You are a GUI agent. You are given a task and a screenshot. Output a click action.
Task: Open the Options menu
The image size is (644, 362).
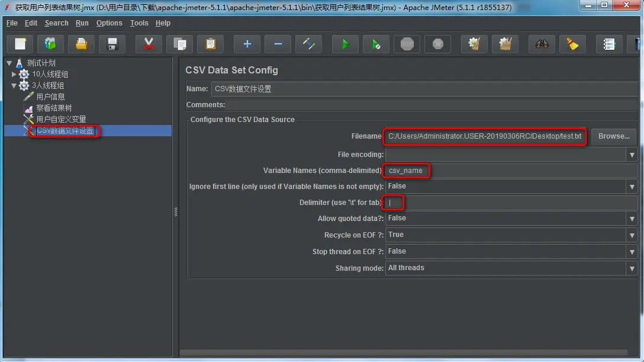(110, 23)
